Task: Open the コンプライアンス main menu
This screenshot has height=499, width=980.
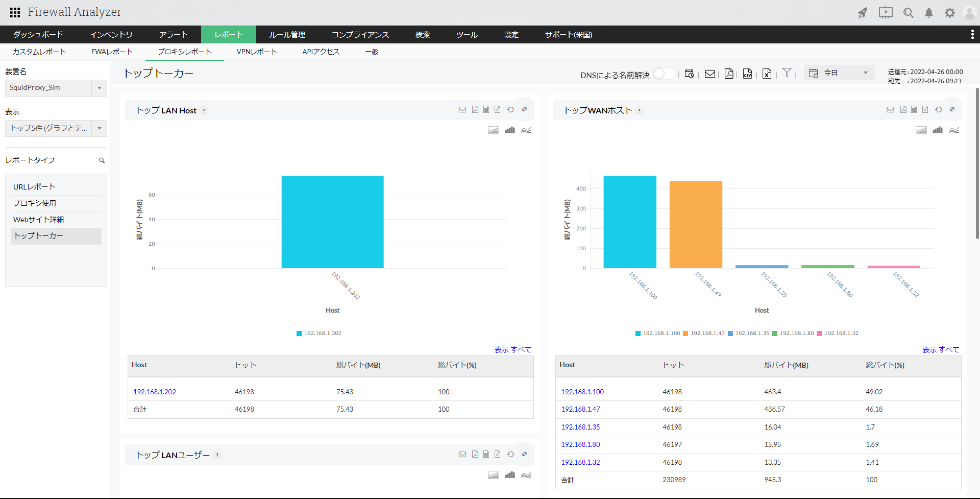Action: pos(360,35)
